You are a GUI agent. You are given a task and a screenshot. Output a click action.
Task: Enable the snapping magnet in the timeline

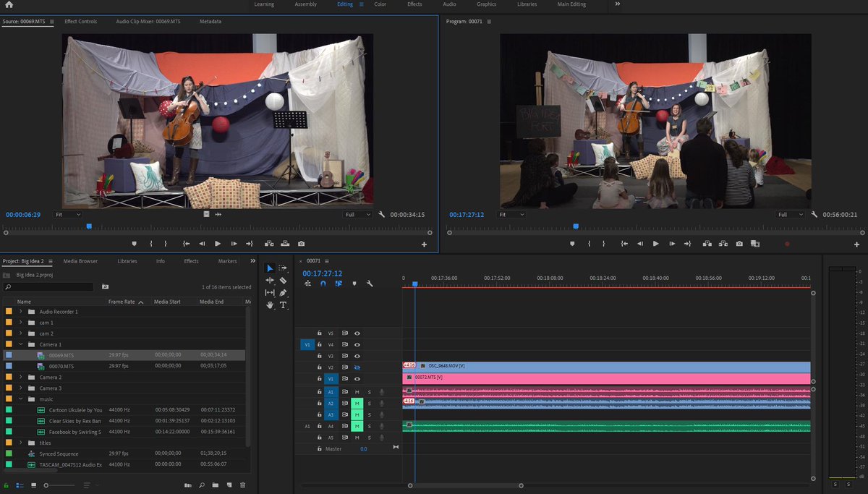point(323,284)
